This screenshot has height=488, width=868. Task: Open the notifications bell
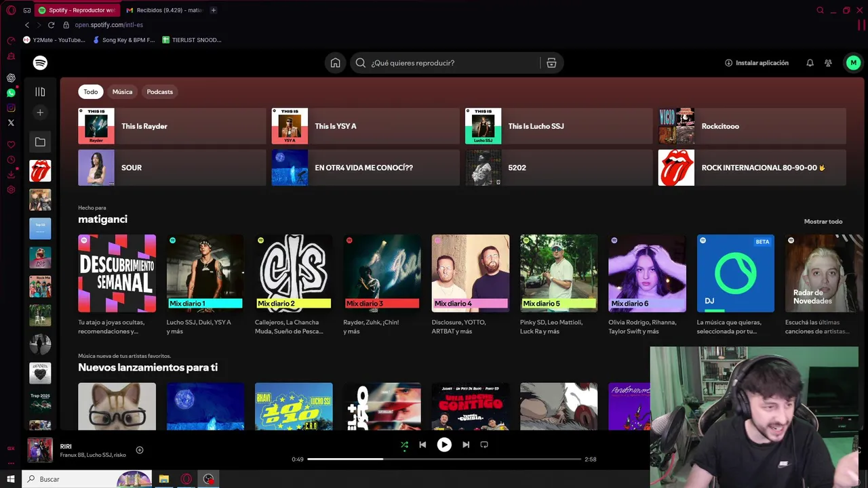(810, 63)
